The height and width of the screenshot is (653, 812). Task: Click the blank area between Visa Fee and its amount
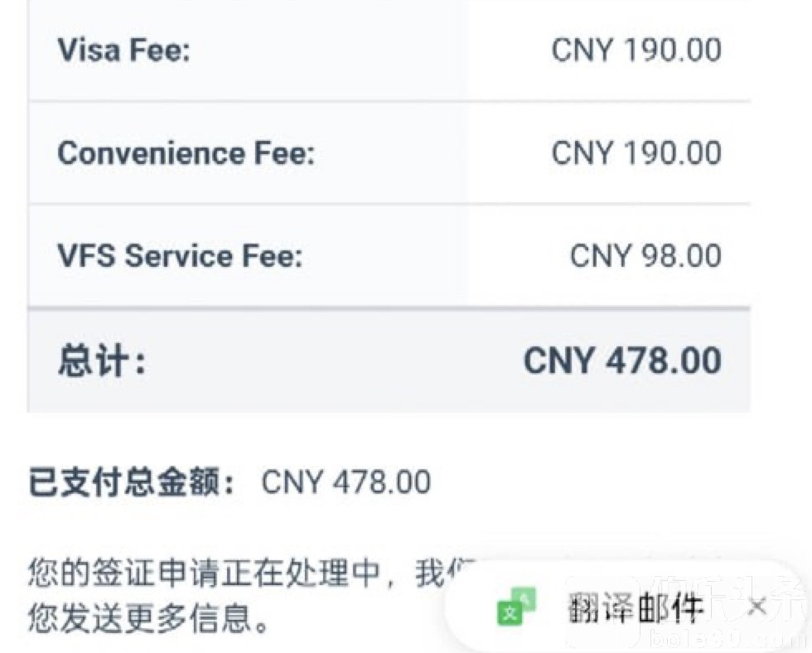(x=365, y=51)
